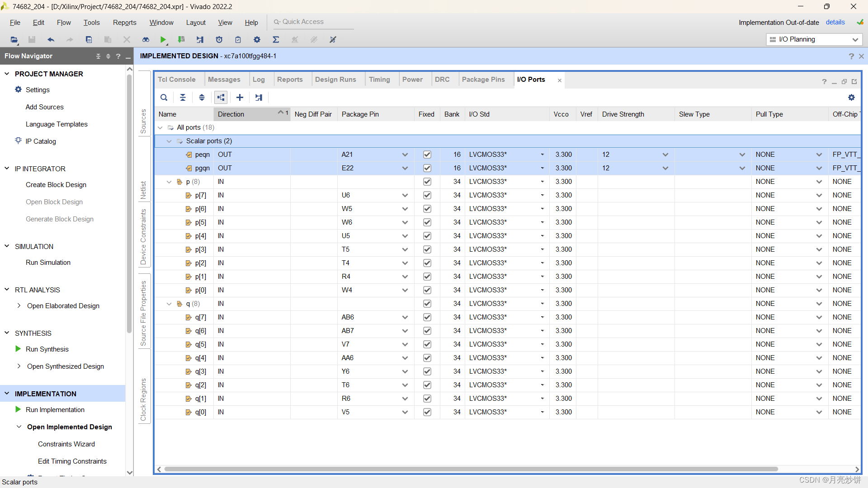Click the plus icon to create I/O ports
Screen dimensions: 868x488
(x=240, y=97)
